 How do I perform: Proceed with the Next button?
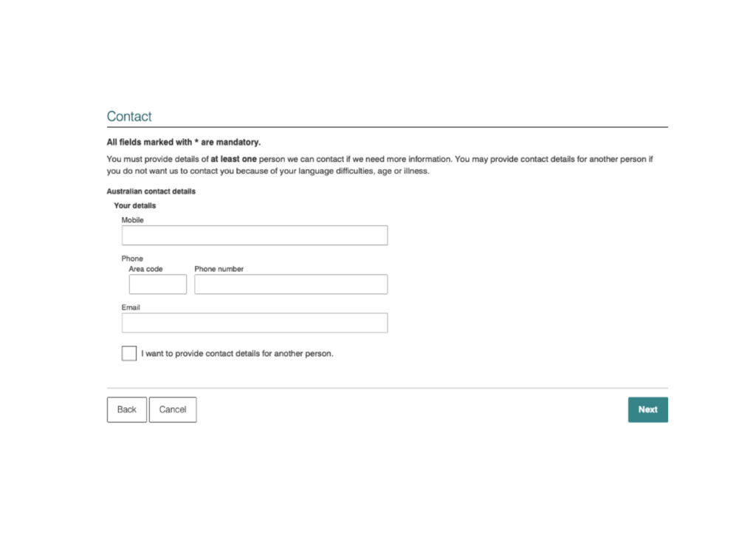pos(647,409)
